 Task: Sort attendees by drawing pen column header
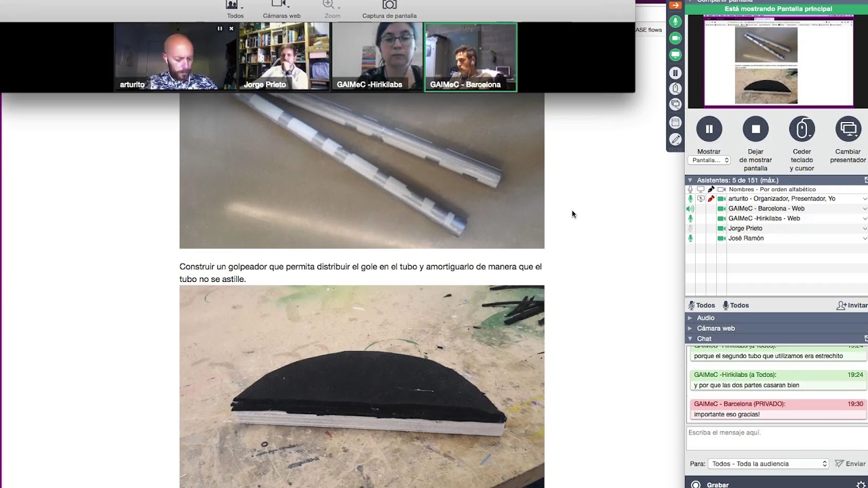[711, 190]
